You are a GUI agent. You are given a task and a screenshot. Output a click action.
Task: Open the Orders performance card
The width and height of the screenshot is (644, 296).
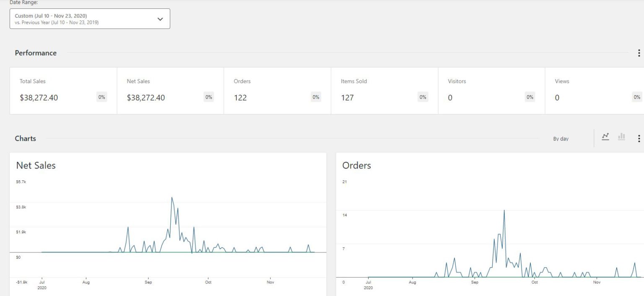[x=277, y=91]
